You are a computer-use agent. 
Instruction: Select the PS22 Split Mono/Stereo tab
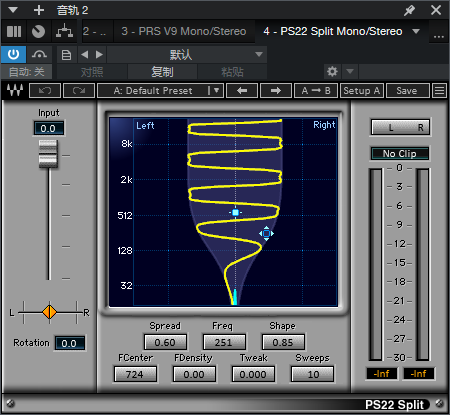[x=333, y=31]
